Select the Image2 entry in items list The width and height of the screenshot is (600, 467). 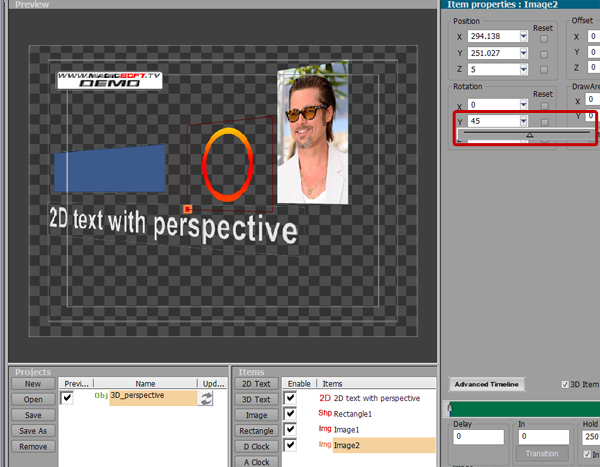click(384, 445)
